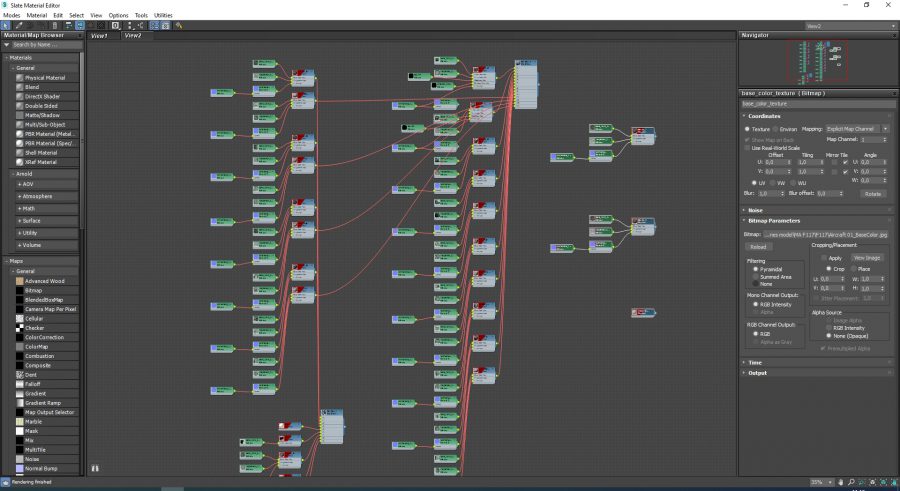Screen dimensions: 900x491
Task: Click the Search by Name field
Action: tap(45, 45)
